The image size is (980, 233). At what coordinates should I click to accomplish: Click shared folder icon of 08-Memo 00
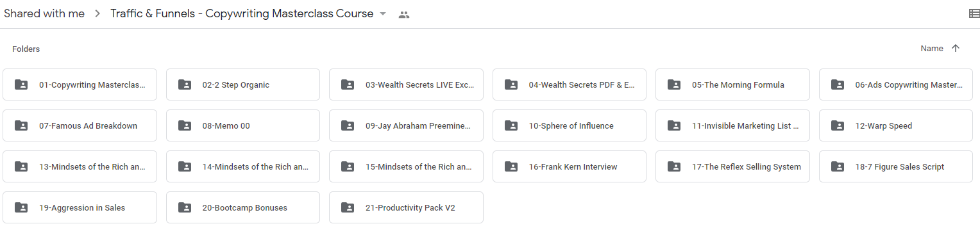pos(185,125)
